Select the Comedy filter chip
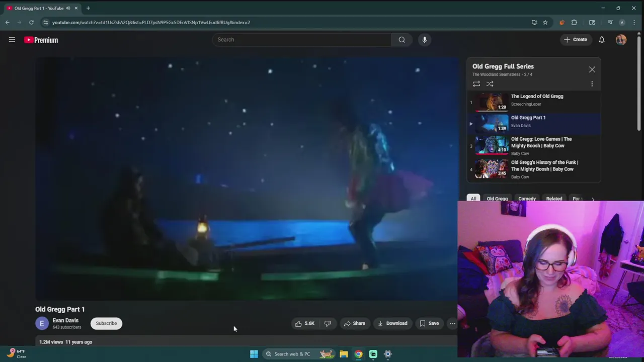Image resolution: width=644 pixels, height=362 pixels. pyautogui.click(x=527, y=199)
